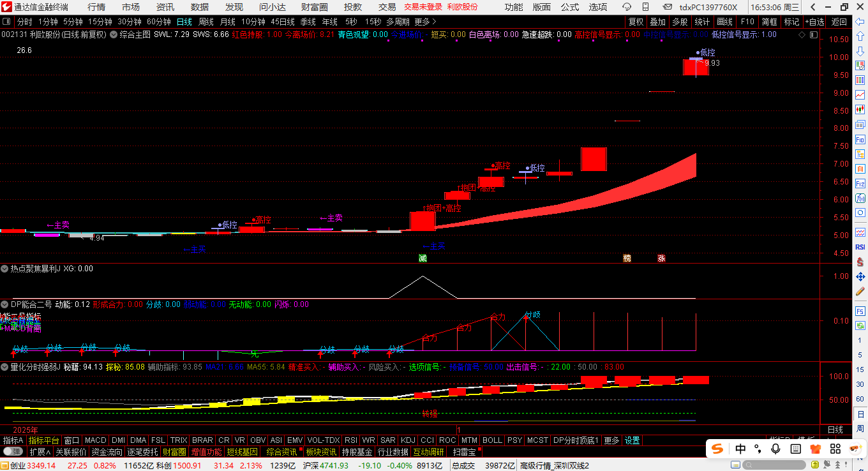Screen dimensions: 868x471
Task: Click the keyboard icon in IME toolbar
Action: point(795,449)
